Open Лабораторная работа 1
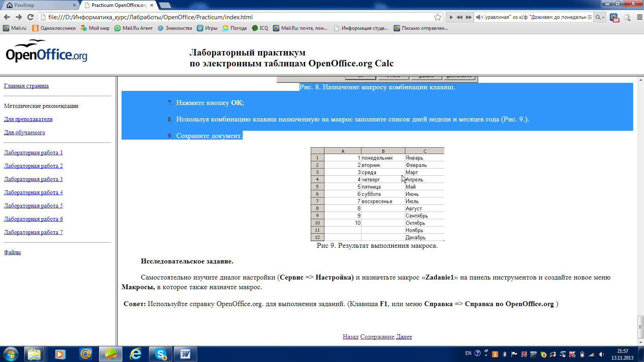The width and height of the screenshot is (644, 362). click(x=33, y=152)
